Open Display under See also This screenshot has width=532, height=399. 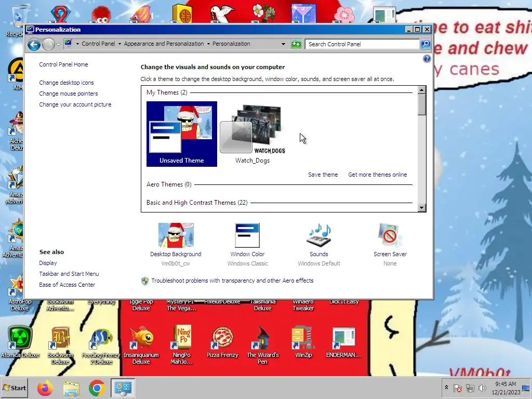48,263
